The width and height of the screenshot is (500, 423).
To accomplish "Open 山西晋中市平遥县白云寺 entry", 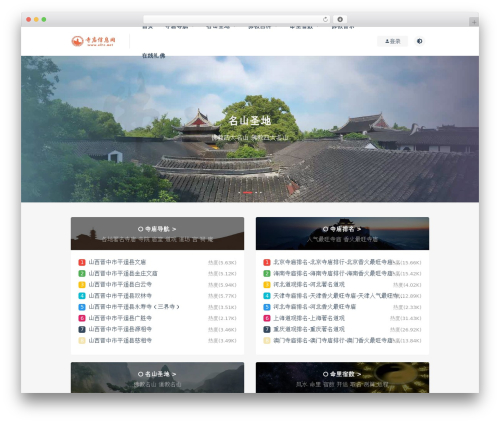I will pyautogui.click(x=120, y=285).
